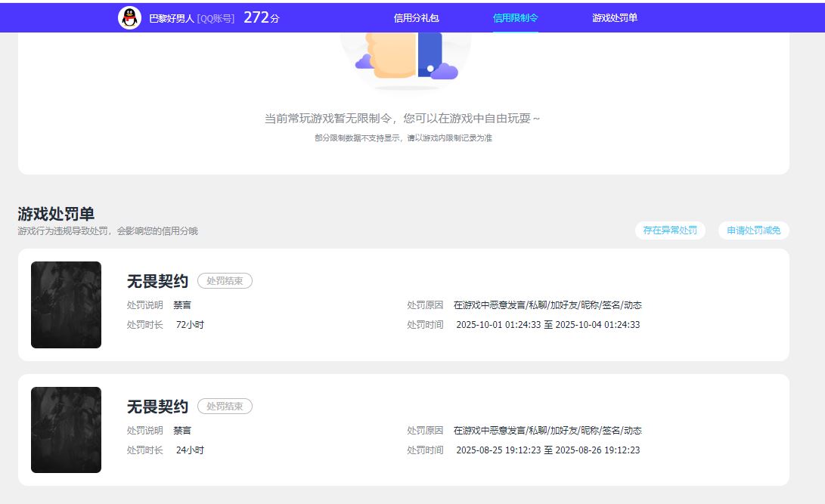
Task: Open the 信用分礼包 tab
Action: tap(416, 18)
